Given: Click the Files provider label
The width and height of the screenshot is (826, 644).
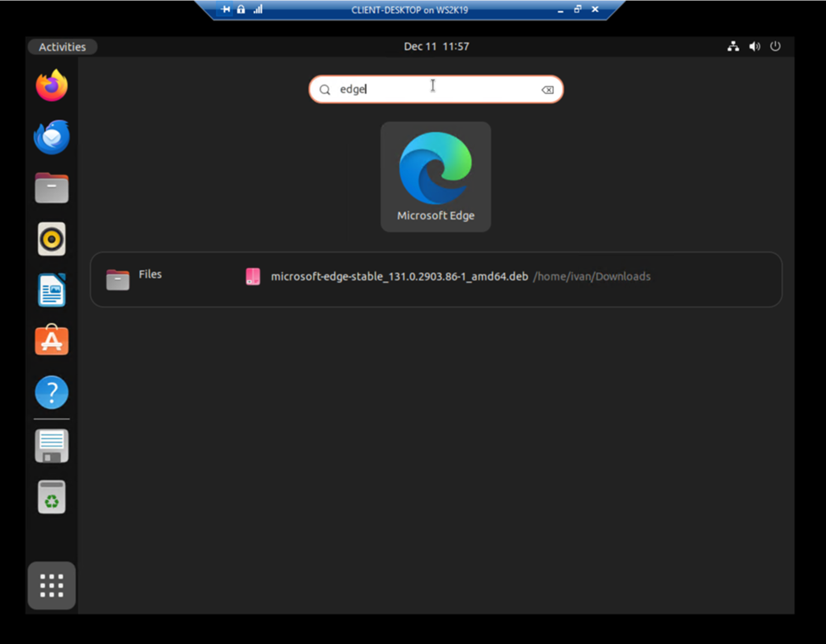Looking at the screenshot, I should (x=150, y=274).
